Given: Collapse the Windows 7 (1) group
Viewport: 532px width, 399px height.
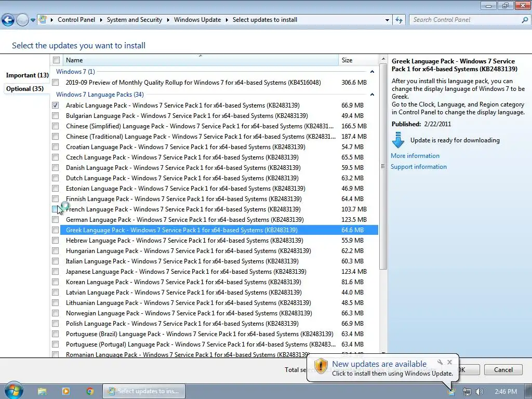Looking at the screenshot, I should (372, 72).
